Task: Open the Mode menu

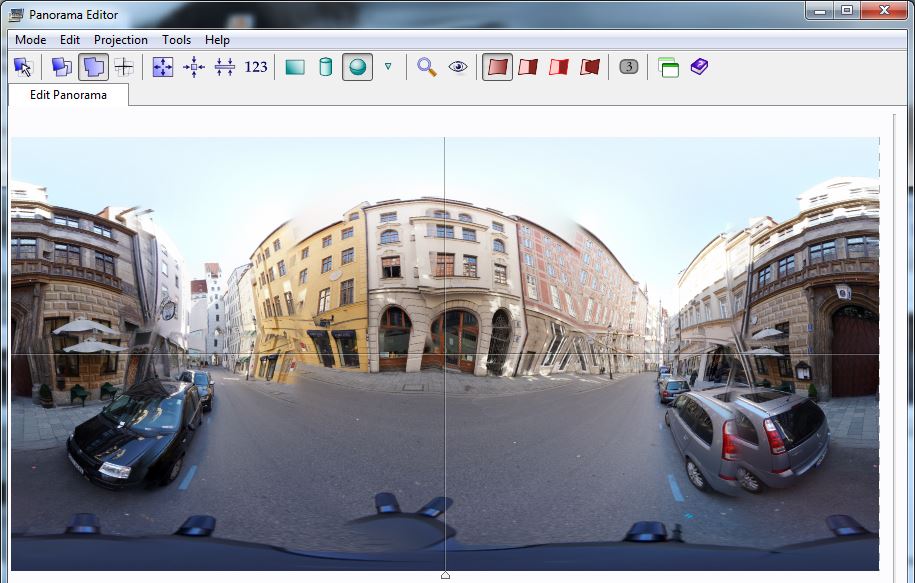Action: tap(30, 40)
